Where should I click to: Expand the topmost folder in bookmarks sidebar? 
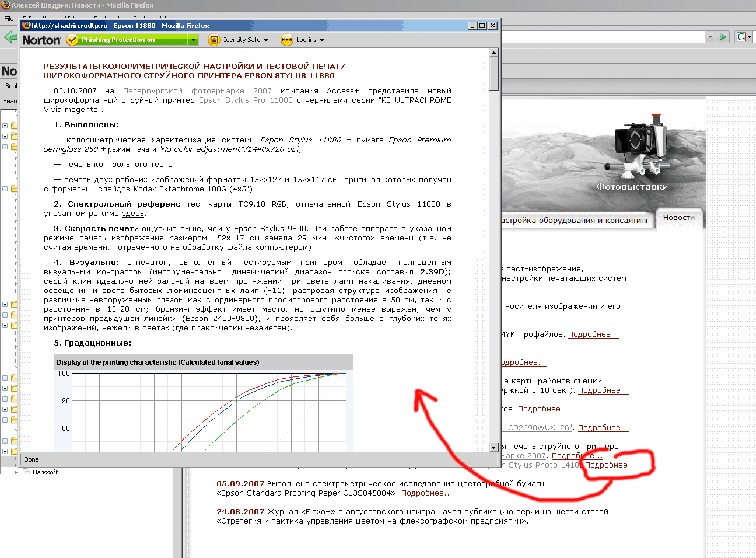click(x=5, y=125)
